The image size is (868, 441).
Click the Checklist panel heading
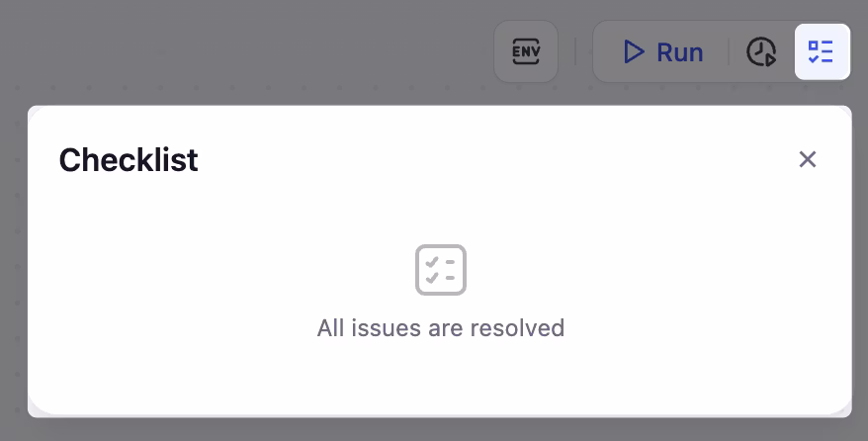pos(129,160)
